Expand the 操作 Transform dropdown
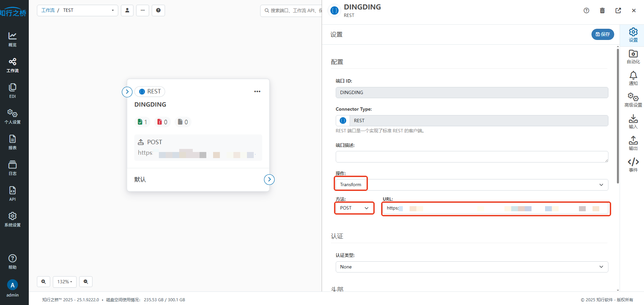 [x=472, y=185]
